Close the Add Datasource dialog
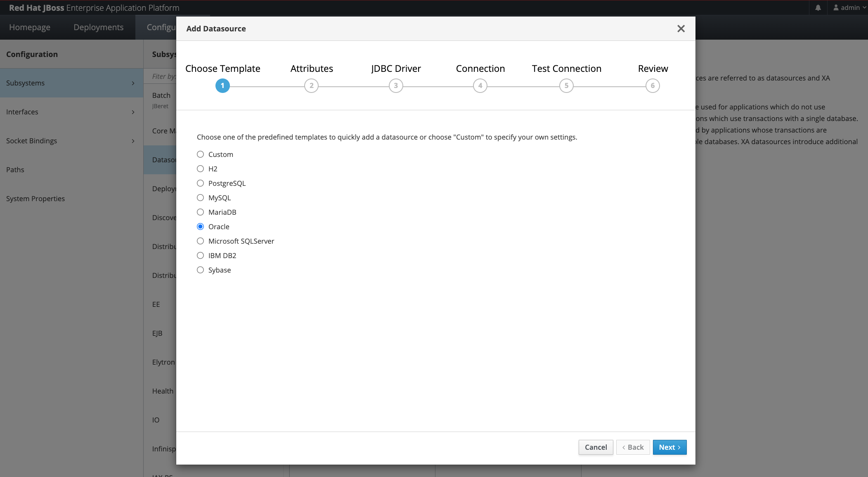The height and width of the screenshot is (477, 868). pos(681,28)
